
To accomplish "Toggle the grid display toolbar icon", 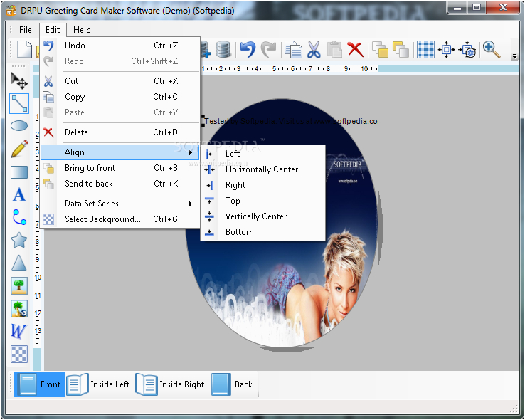I will (425, 49).
